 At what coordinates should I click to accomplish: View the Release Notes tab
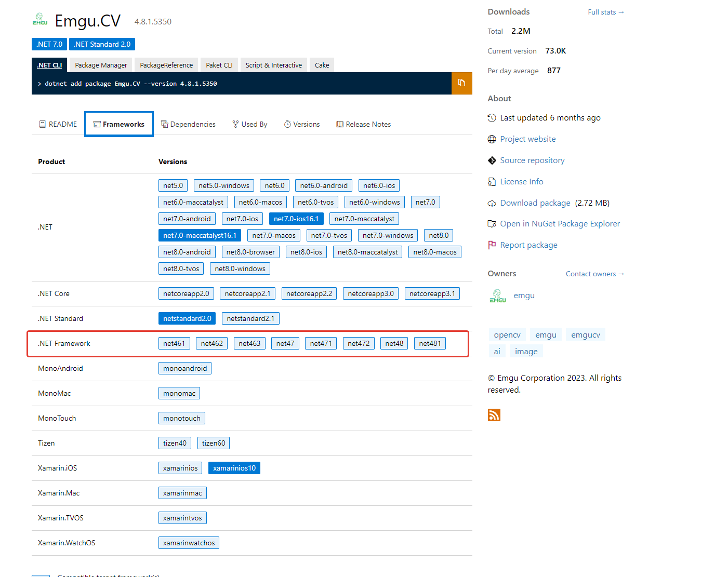pyautogui.click(x=364, y=124)
